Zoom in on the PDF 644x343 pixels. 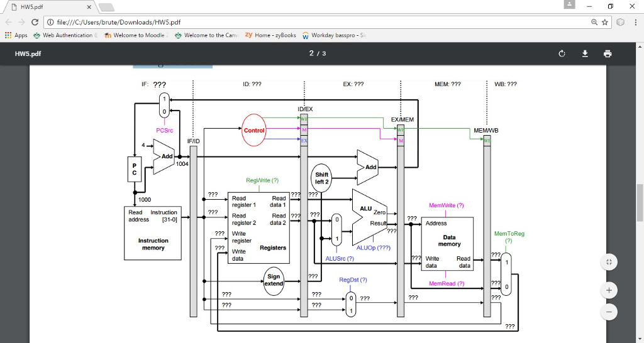pyautogui.click(x=609, y=290)
